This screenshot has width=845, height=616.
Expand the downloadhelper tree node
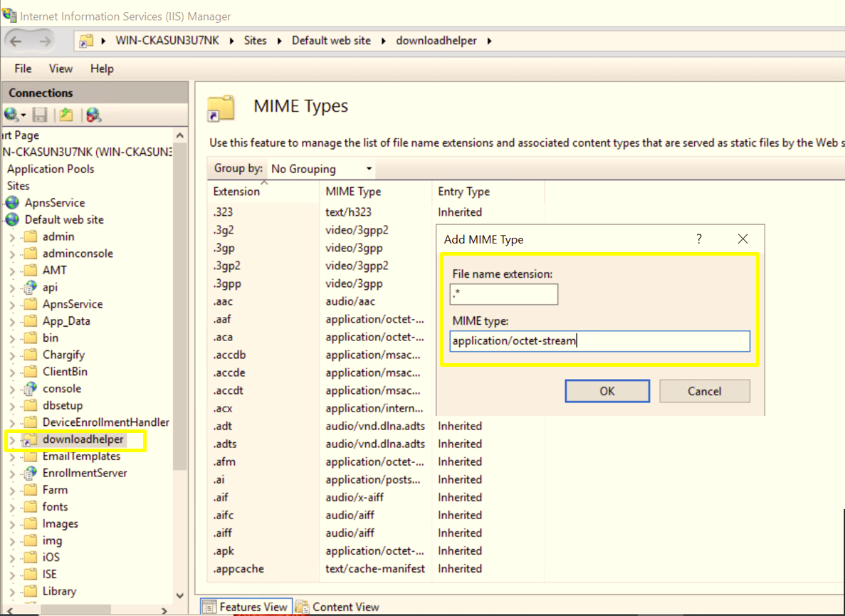pyautogui.click(x=12, y=440)
